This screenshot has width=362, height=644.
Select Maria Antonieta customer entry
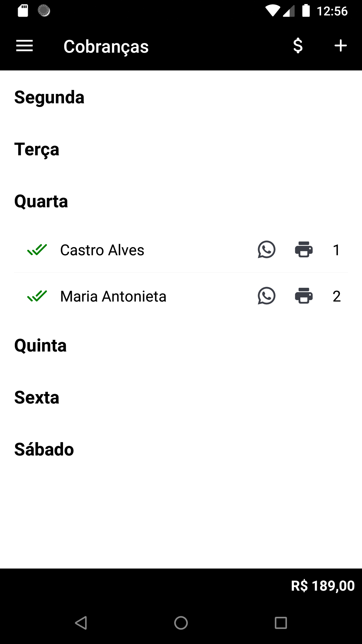[113, 296]
